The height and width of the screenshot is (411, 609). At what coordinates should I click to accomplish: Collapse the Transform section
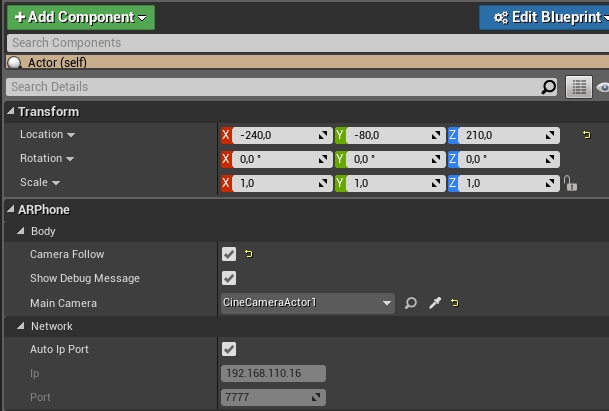11,111
